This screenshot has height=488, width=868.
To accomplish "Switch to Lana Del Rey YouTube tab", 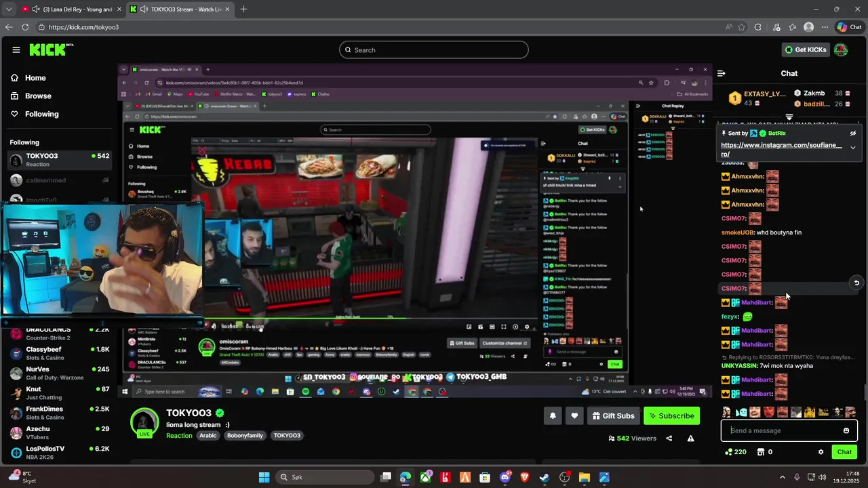I will point(71,9).
